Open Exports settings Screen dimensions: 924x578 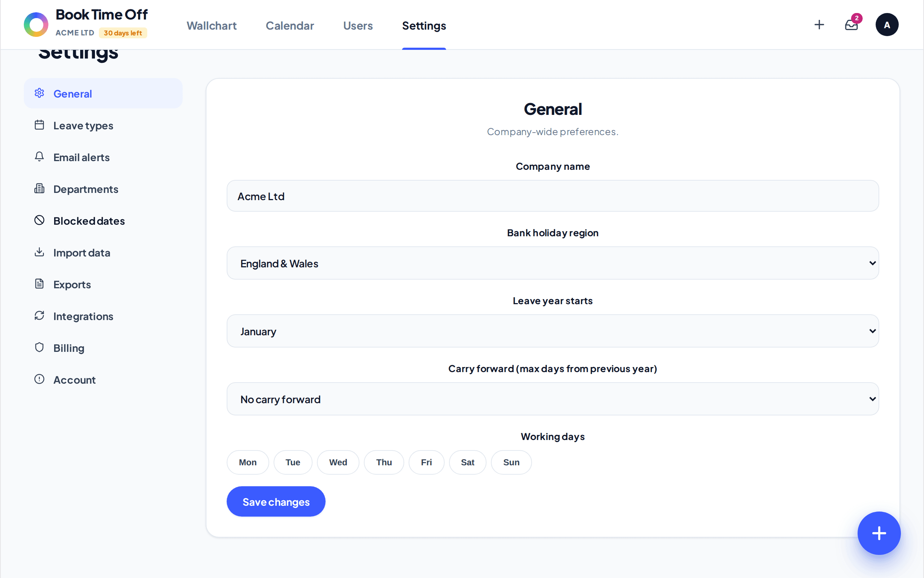click(x=103, y=284)
